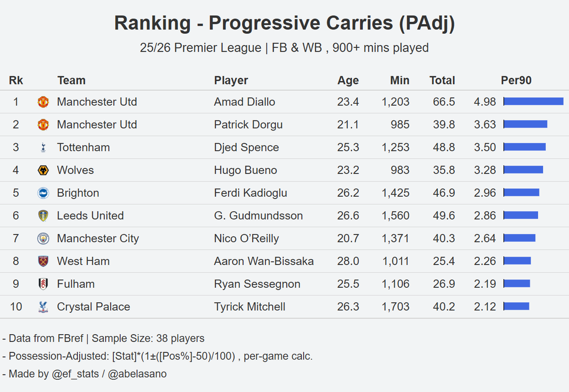The image size is (569, 392).
Task: Click the player name Nico O'Reilly
Action: pyautogui.click(x=247, y=238)
